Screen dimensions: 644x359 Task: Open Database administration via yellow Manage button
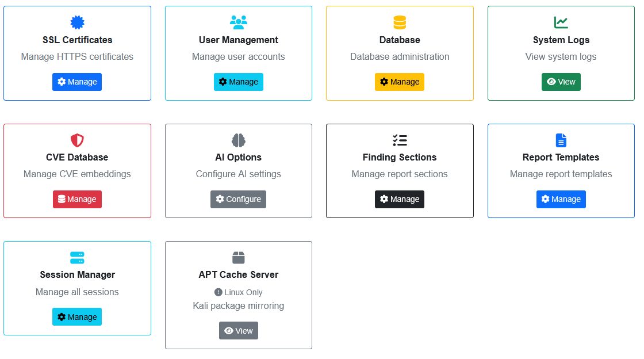point(400,82)
